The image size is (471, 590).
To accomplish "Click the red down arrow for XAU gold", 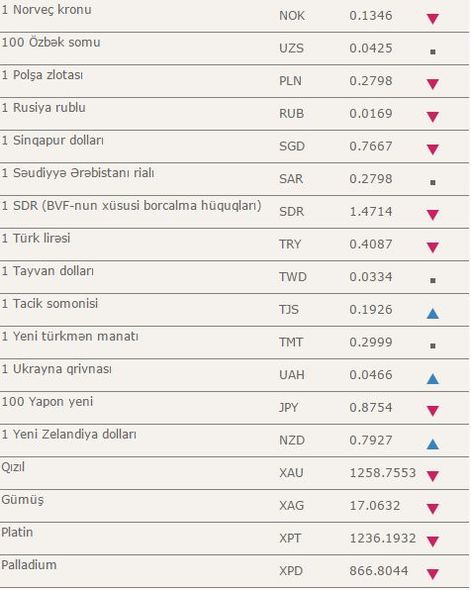I will [x=433, y=476].
